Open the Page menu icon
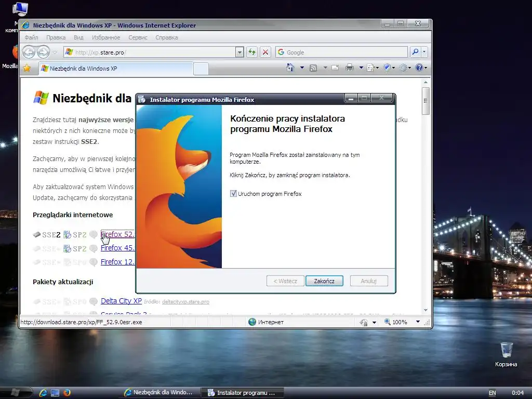This screenshot has height=399, width=532. click(373, 68)
